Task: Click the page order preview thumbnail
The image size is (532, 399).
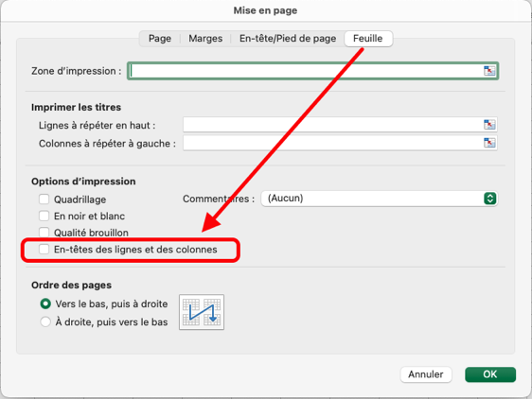Action: point(202,312)
